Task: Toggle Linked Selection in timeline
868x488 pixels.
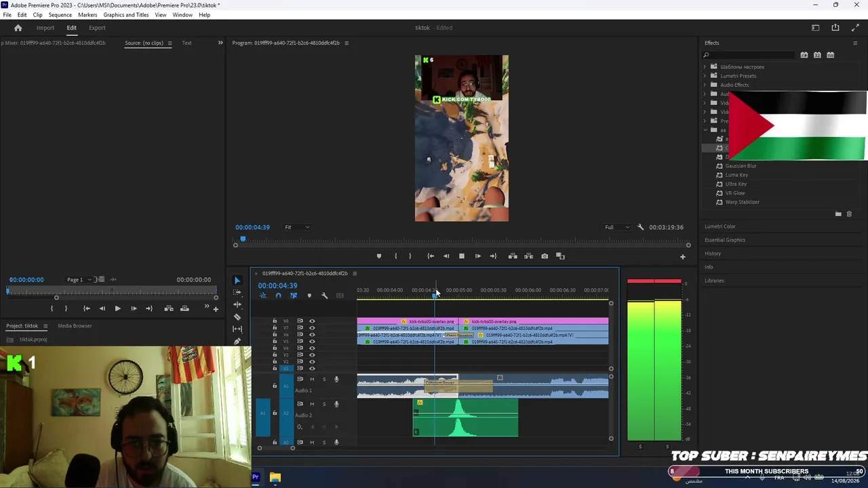Action: tap(294, 296)
